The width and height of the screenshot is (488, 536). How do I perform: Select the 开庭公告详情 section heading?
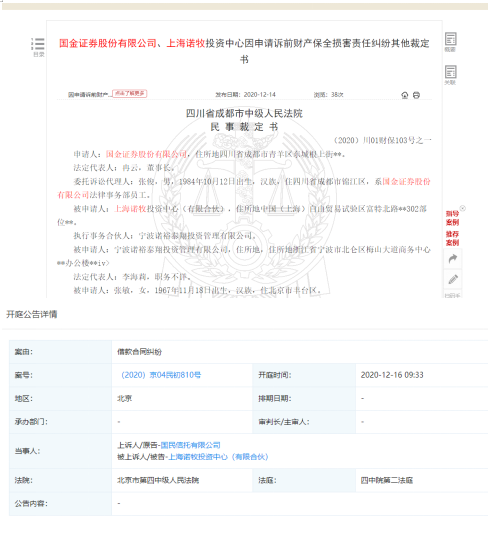click(31, 314)
